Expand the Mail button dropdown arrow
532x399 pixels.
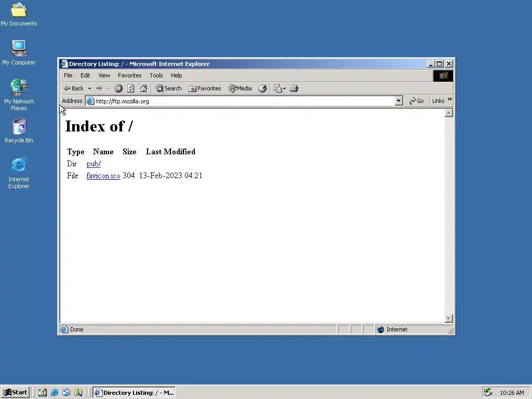284,88
